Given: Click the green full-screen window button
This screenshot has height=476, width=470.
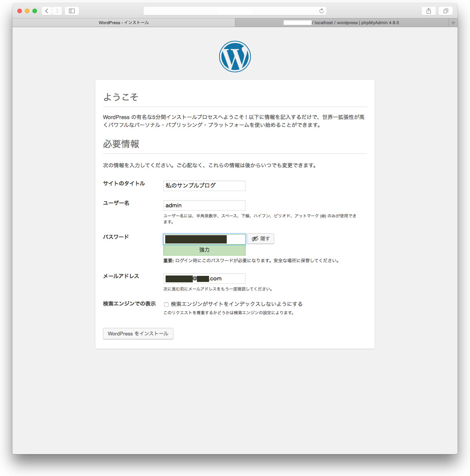Looking at the screenshot, I should click(35, 11).
